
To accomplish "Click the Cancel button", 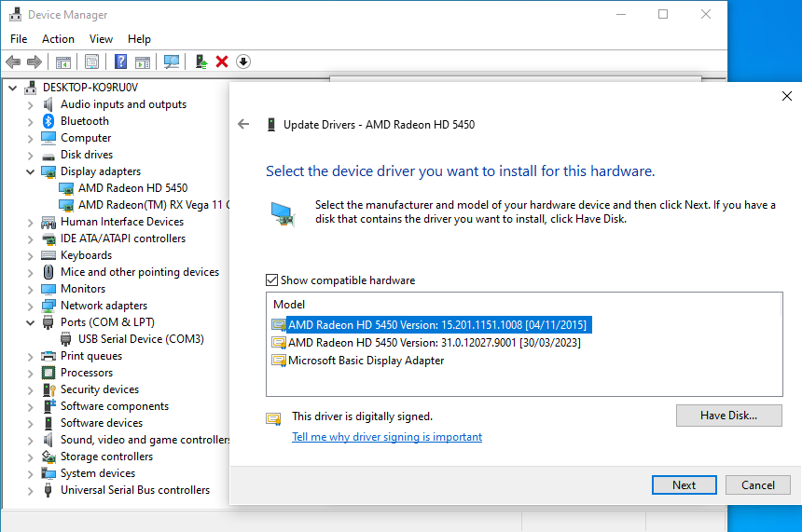I will pyautogui.click(x=758, y=485).
